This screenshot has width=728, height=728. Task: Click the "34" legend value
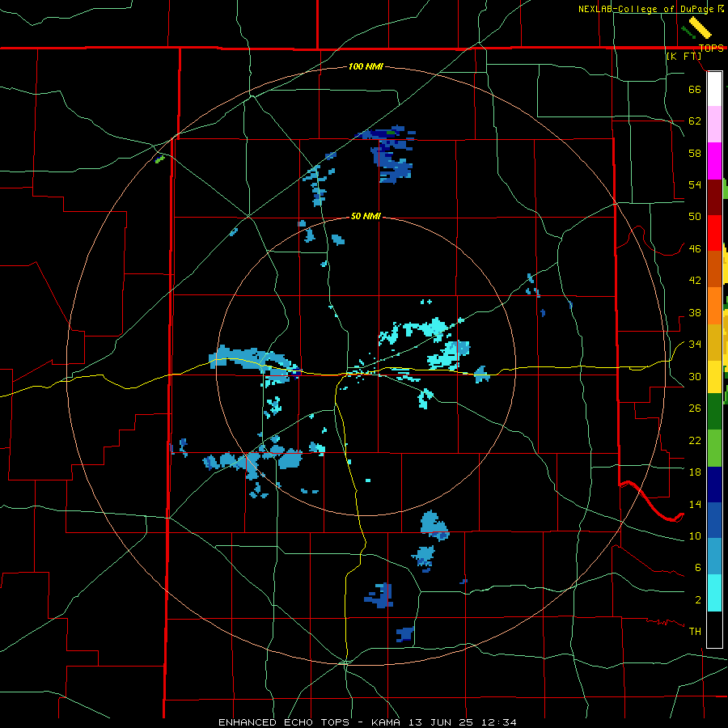point(695,344)
